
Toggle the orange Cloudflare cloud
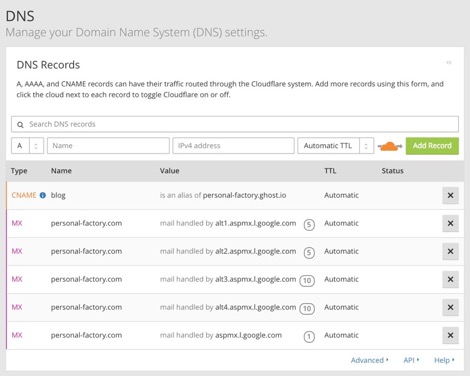[x=390, y=146]
